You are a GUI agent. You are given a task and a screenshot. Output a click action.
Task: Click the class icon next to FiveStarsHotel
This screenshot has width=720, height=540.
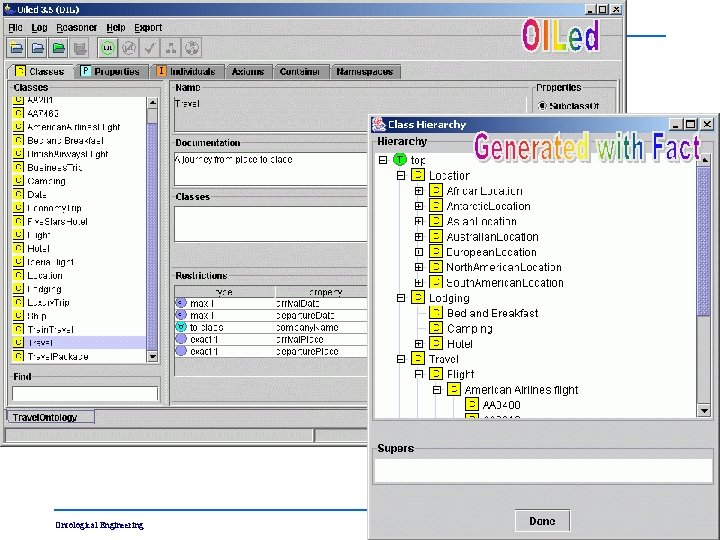(18, 221)
